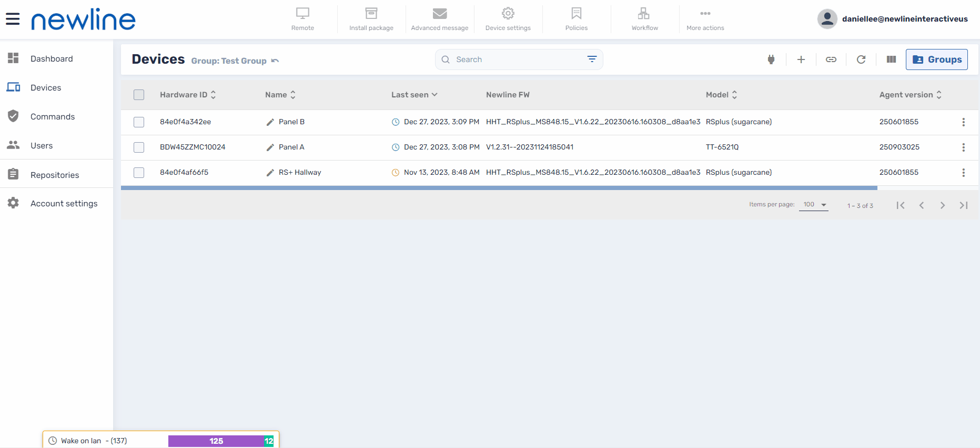Toggle the select-all header checkbox

click(139, 95)
